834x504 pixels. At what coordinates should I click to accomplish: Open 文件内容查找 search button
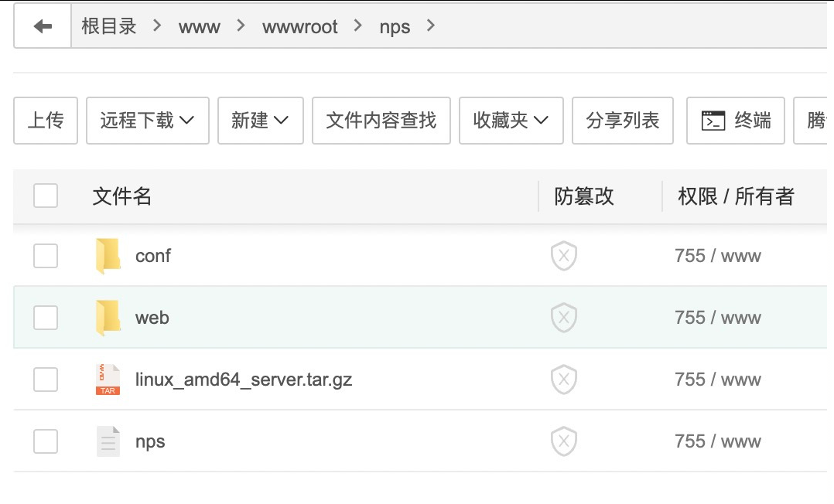pyautogui.click(x=381, y=121)
